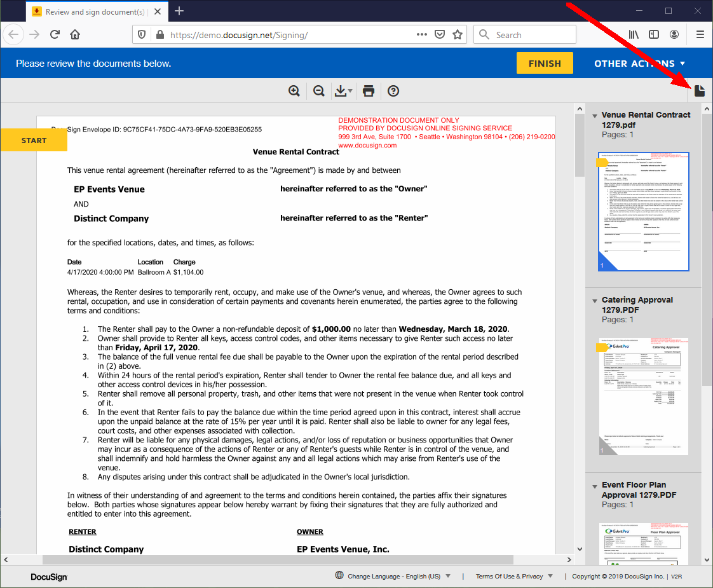The image size is (713, 588).
Task: Open the download document menu
Action: pos(343,91)
